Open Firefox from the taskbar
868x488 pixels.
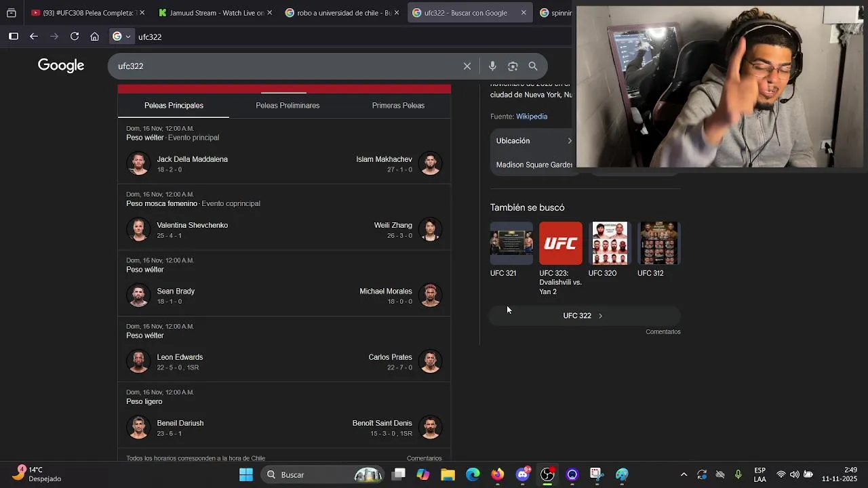tap(498, 474)
